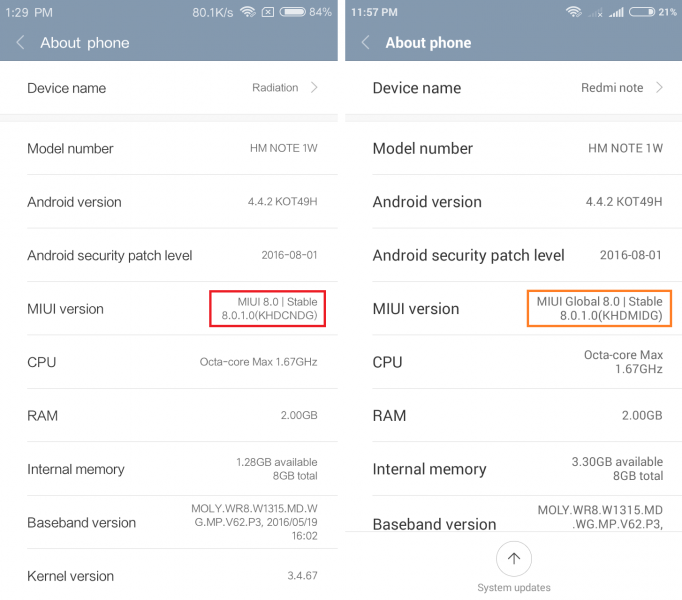Image resolution: width=682 pixels, height=600 pixels.
Task: Tap the back arrow on the 1:29 PM screen
Action: pyautogui.click(x=20, y=43)
